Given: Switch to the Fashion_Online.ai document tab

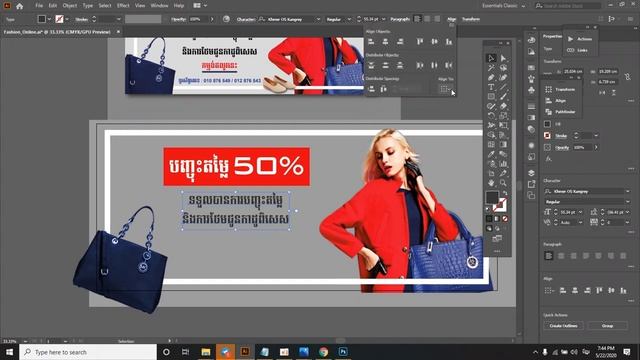Looking at the screenshot, I should [57, 32].
